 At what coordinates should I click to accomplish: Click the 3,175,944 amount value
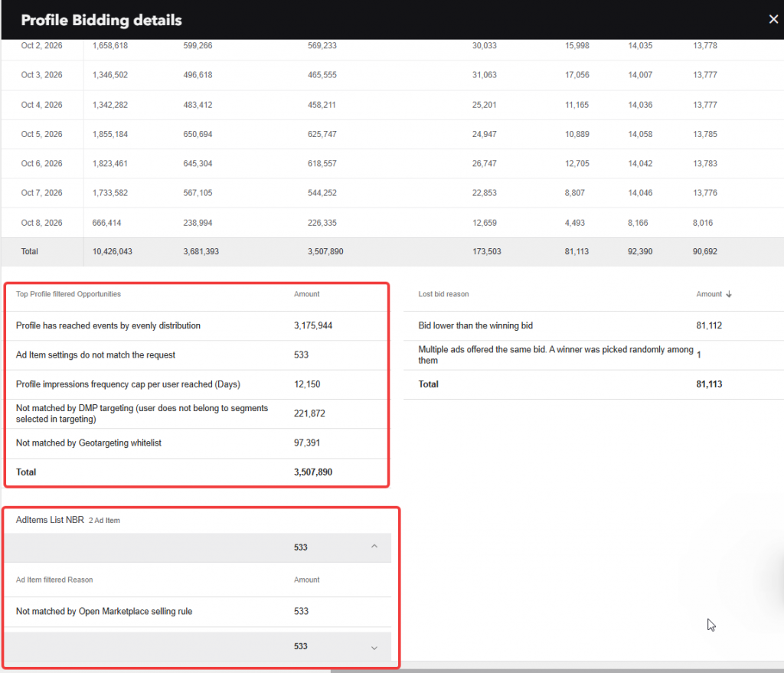coord(313,325)
